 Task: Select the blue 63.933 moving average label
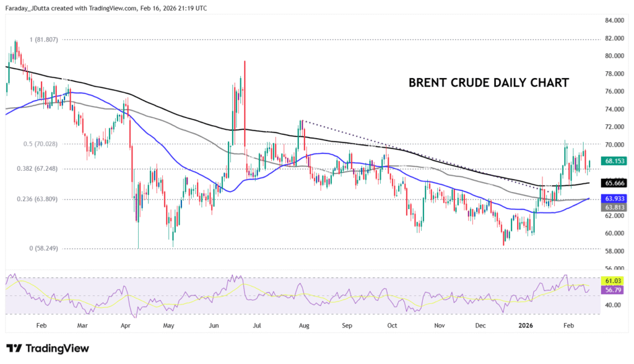click(x=614, y=198)
